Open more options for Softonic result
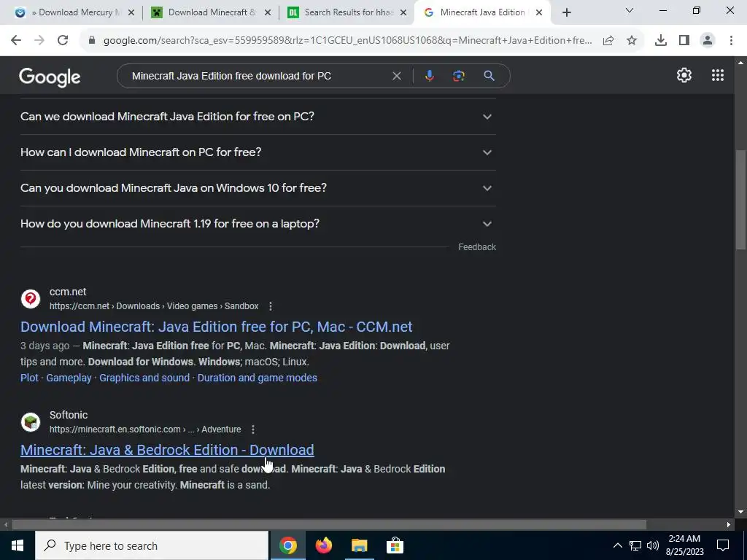 pos(253,429)
